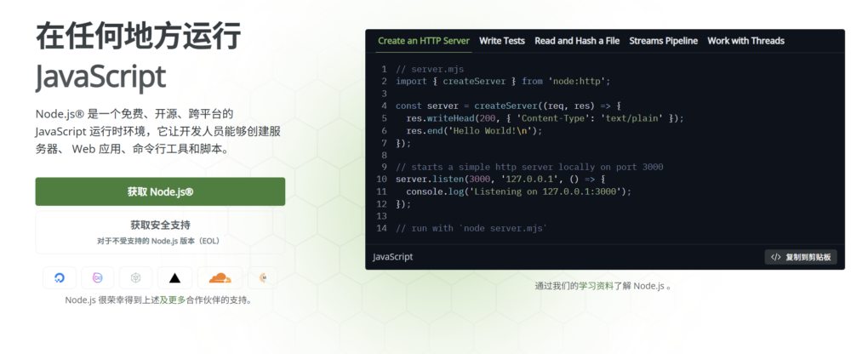Click the 获取安全支持 button

[160, 231]
